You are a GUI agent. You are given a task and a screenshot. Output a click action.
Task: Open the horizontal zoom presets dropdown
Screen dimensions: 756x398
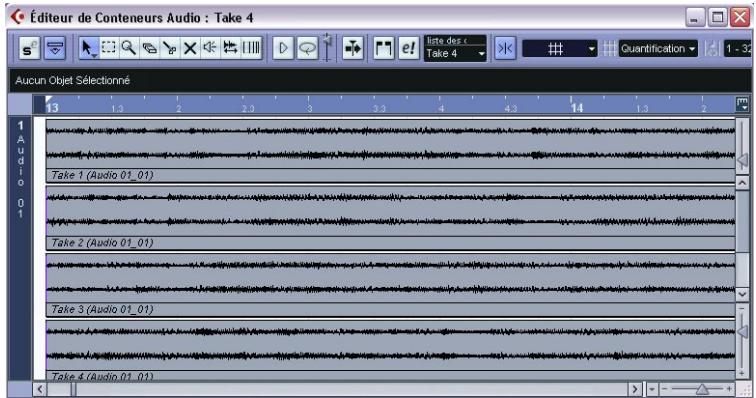[x=651, y=389]
